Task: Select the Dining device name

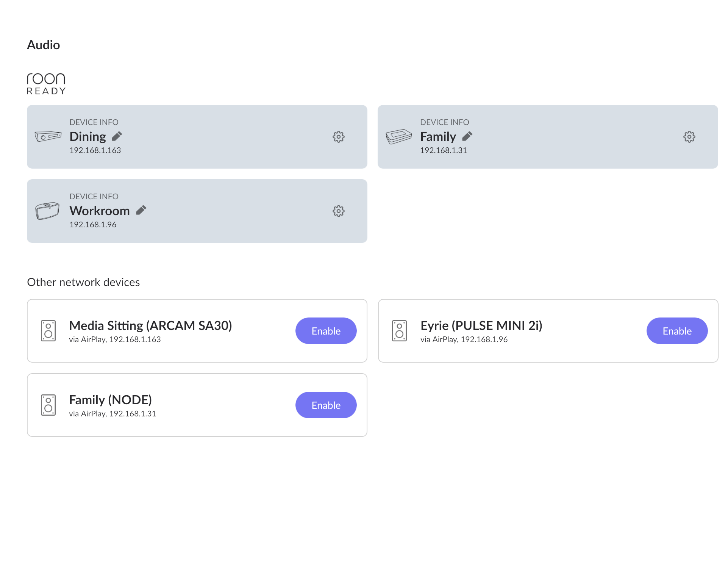Action: pyautogui.click(x=87, y=136)
